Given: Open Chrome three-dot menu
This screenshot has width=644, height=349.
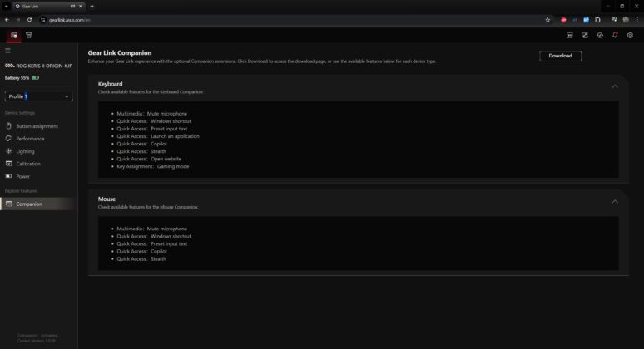Looking at the screenshot, I should click(x=637, y=20).
